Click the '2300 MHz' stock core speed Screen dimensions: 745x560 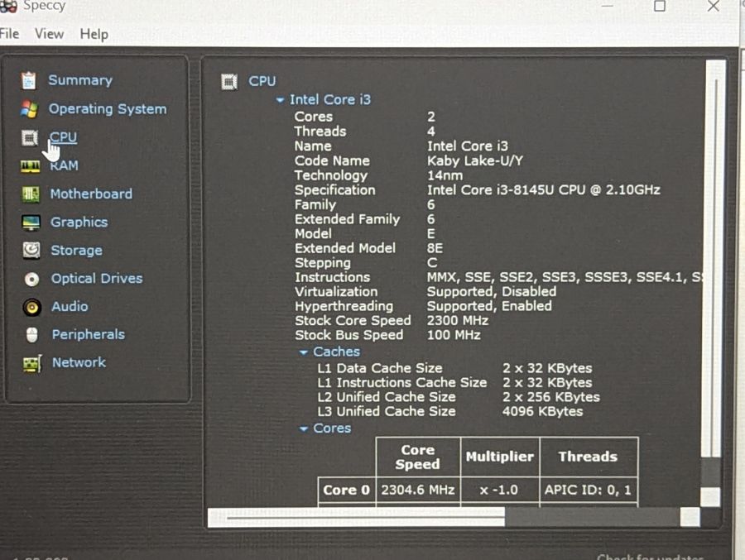458,321
